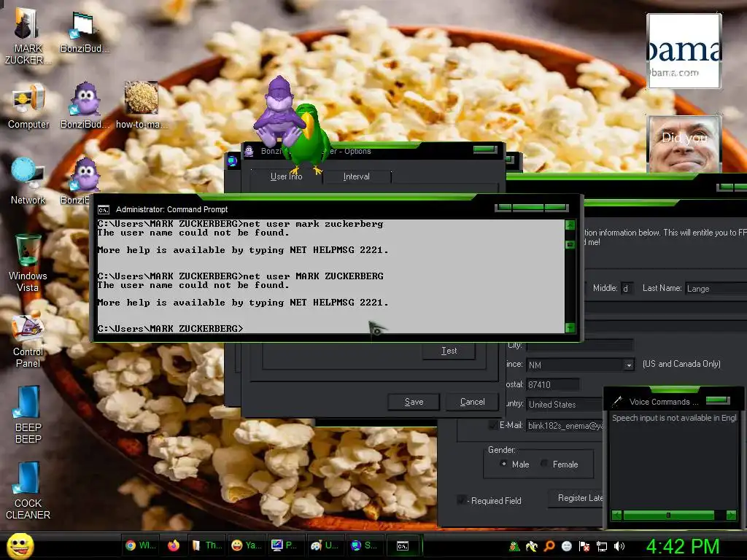Viewport: 747px width, 560px height.
Task: Click the smiley face Start button
Action: (20, 546)
